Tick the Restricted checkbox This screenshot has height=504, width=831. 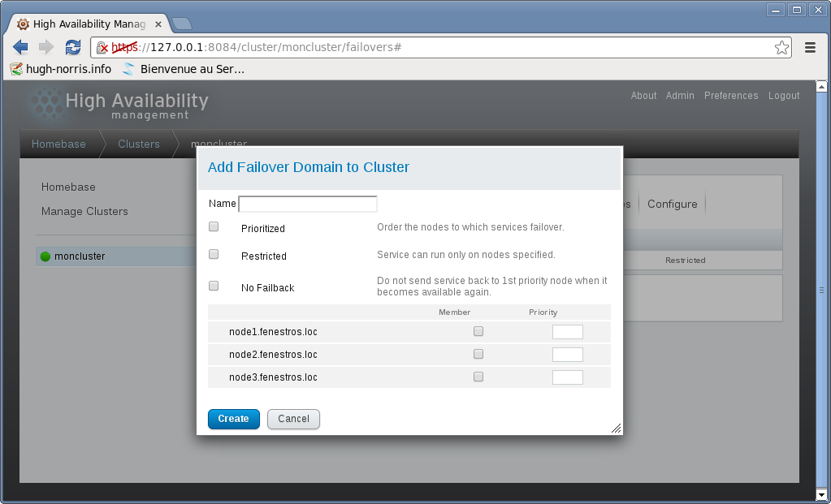click(214, 254)
